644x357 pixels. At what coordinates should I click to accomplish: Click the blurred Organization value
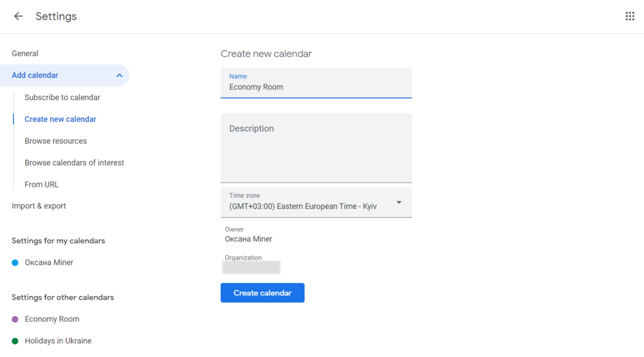tap(252, 268)
